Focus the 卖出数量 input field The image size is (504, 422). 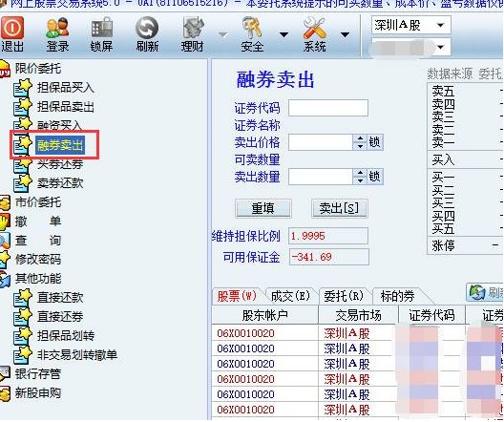pyautogui.click(x=321, y=177)
